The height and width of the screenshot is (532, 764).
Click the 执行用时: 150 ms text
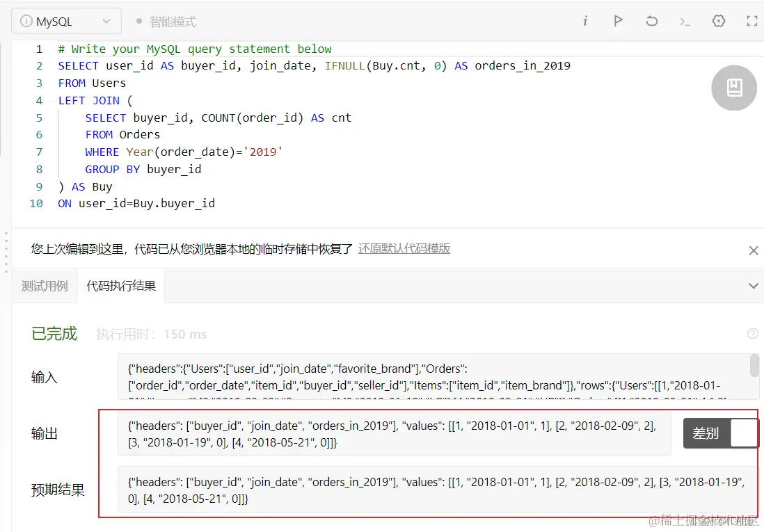pos(152,334)
